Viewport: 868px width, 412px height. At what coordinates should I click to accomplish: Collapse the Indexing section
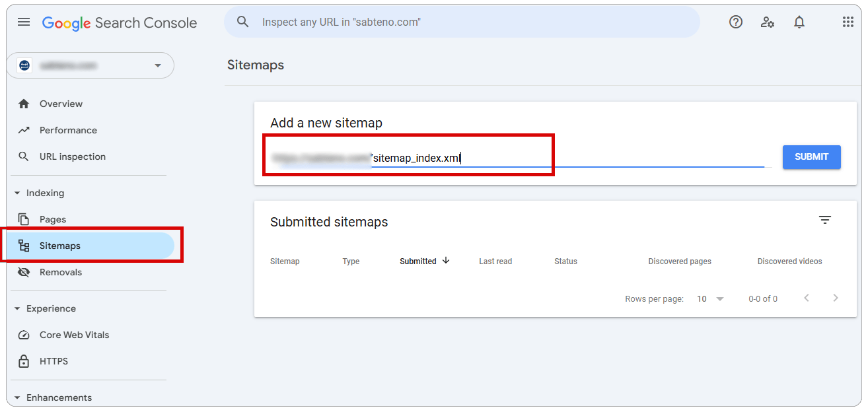pyautogui.click(x=17, y=193)
